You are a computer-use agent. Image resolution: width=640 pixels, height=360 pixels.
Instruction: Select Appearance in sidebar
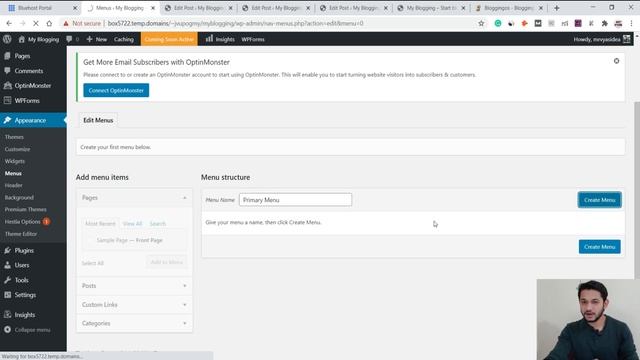(33, 120)
